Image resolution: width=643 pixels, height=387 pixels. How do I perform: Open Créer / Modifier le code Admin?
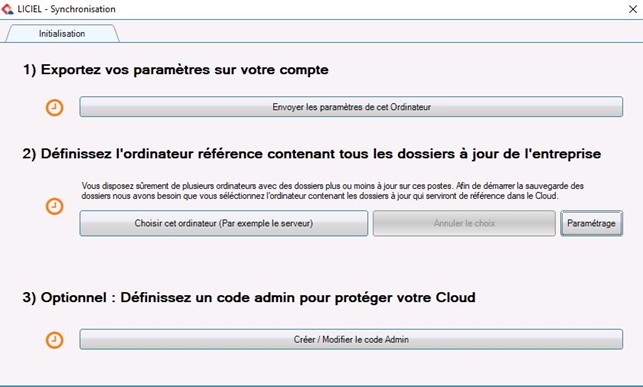(x=351, y=339)
